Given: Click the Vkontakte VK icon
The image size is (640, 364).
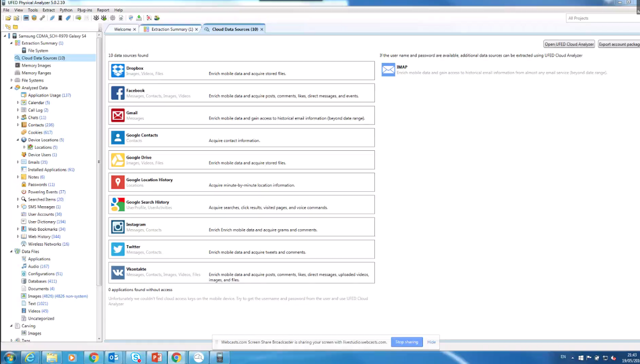Looking at the screenshot, I should (x=117, y=272).
